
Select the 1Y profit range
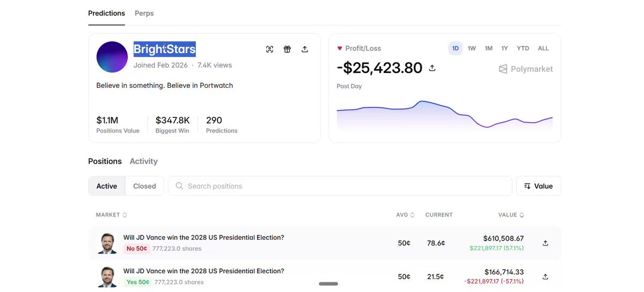504,48
